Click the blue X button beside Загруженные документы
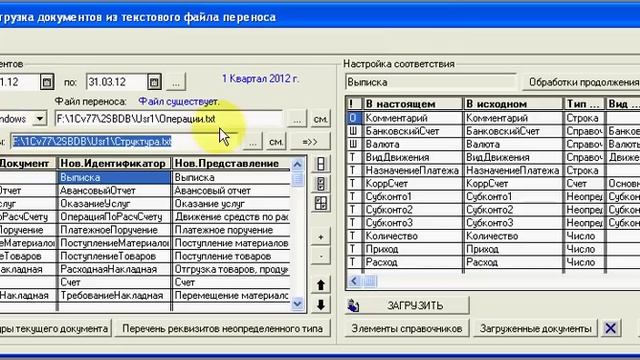 click(611, 328)
